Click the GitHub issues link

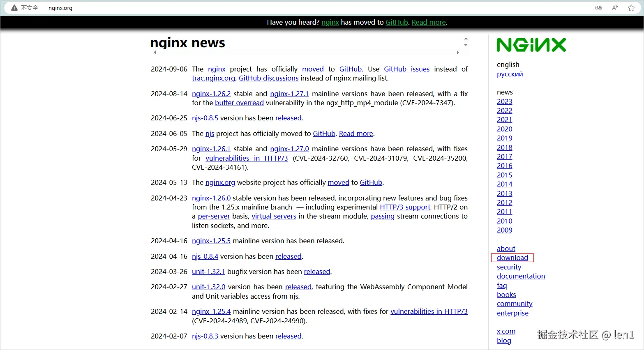(406, 69)
